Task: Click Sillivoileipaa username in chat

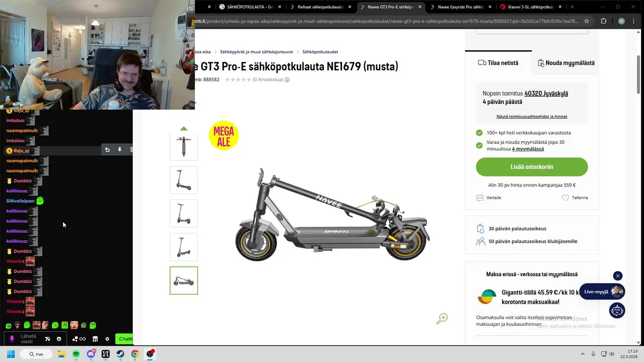Action: tap(20, 201)
